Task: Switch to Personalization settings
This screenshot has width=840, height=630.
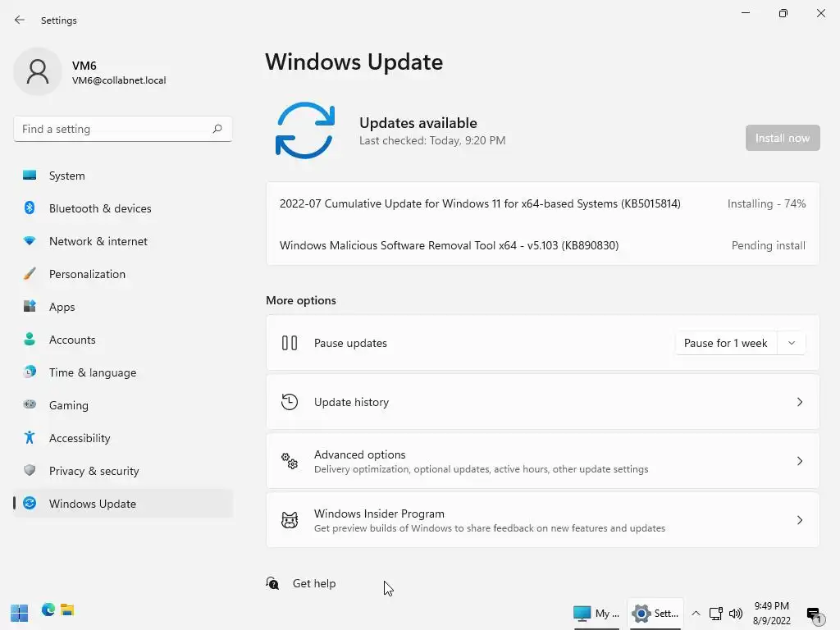Action: coord(123,274)
